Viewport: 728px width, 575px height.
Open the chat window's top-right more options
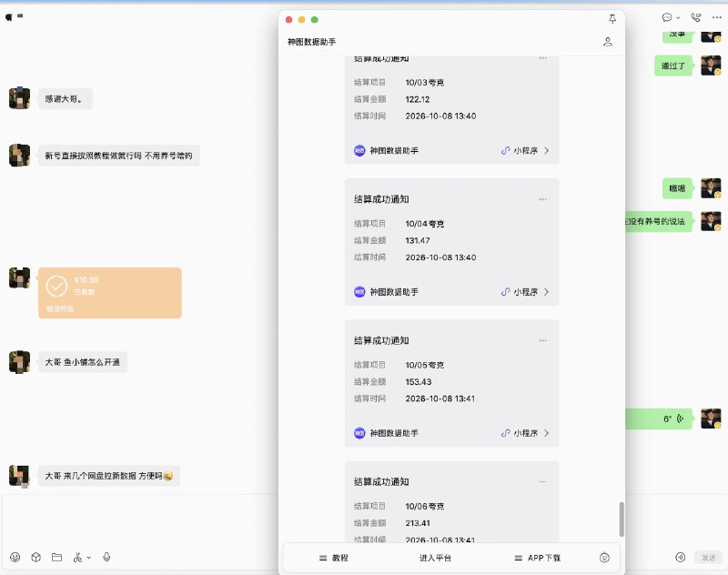(717, 17)
